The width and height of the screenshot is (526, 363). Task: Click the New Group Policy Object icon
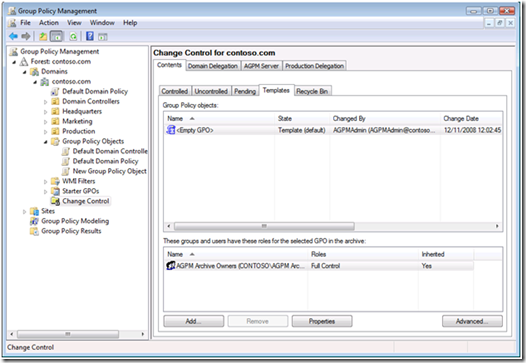coord(66,171)
